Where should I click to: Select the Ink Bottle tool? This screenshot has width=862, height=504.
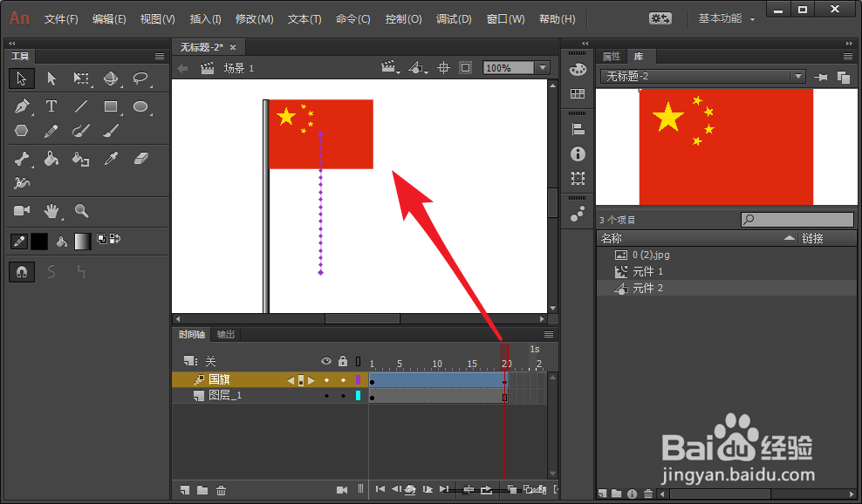(x=81, y=159)
